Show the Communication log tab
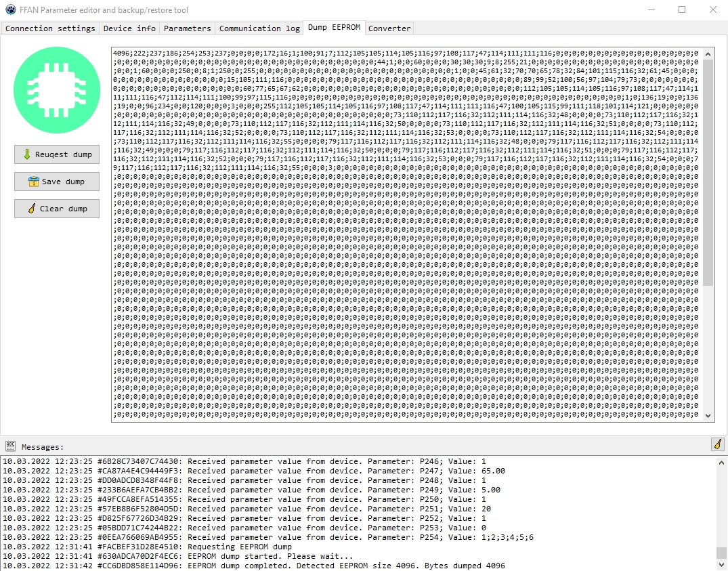728x571 pixels. click(x=259, y=28)
